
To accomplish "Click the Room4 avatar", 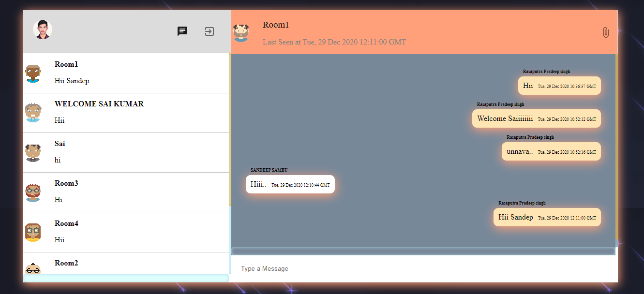I will (x=33, y=232).
